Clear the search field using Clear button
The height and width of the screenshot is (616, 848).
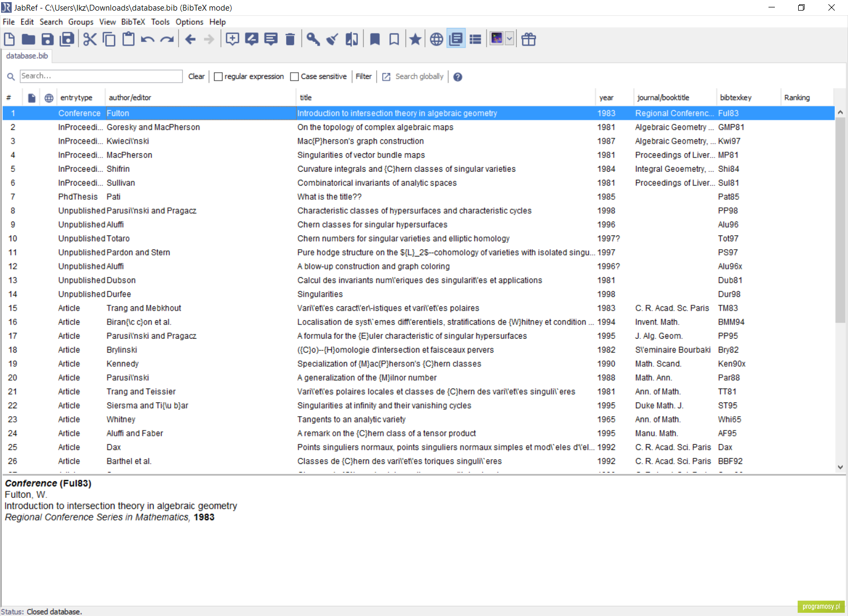click(196, 76)
